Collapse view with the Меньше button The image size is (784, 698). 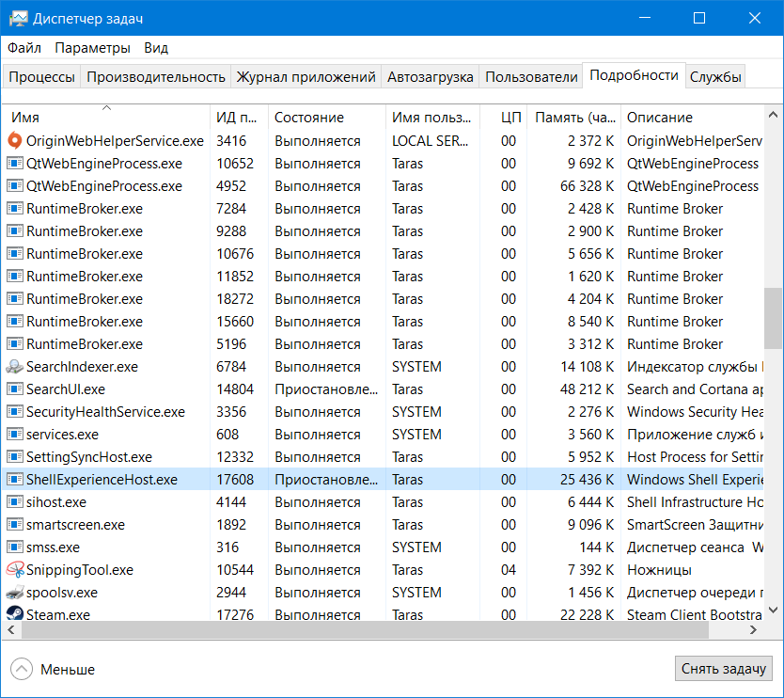coord(53,669)
